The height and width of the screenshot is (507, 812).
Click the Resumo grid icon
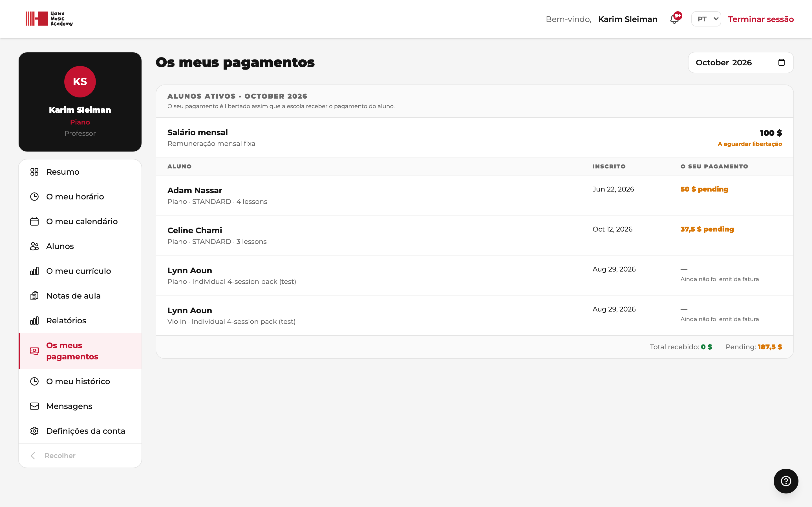coord(34,172)
